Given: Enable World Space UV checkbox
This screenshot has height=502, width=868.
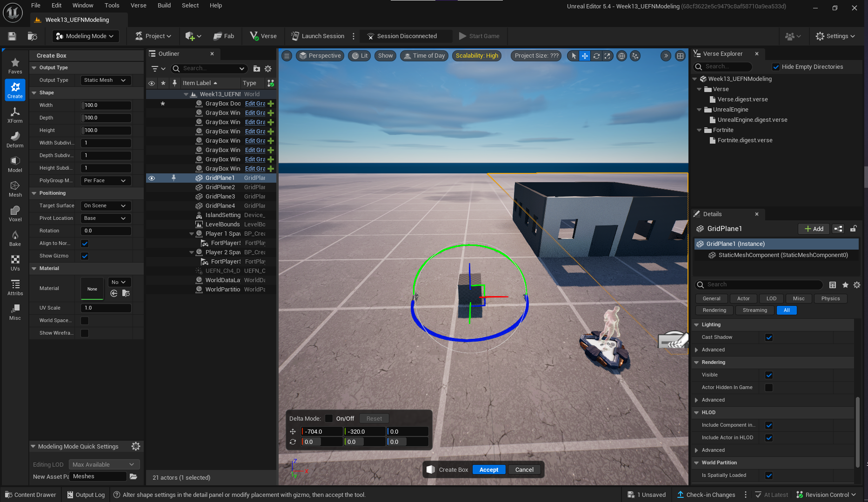Looking at the screenshot, I should coord(85,321).
